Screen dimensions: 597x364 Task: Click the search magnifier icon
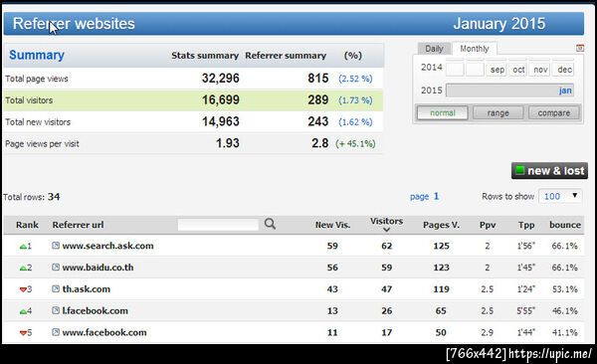pyautogui.click(x=270, y=224)
